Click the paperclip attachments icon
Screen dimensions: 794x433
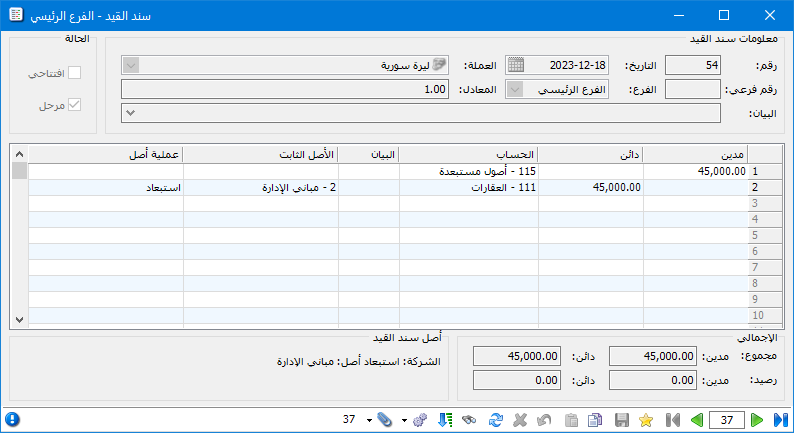tap(385, 420)
